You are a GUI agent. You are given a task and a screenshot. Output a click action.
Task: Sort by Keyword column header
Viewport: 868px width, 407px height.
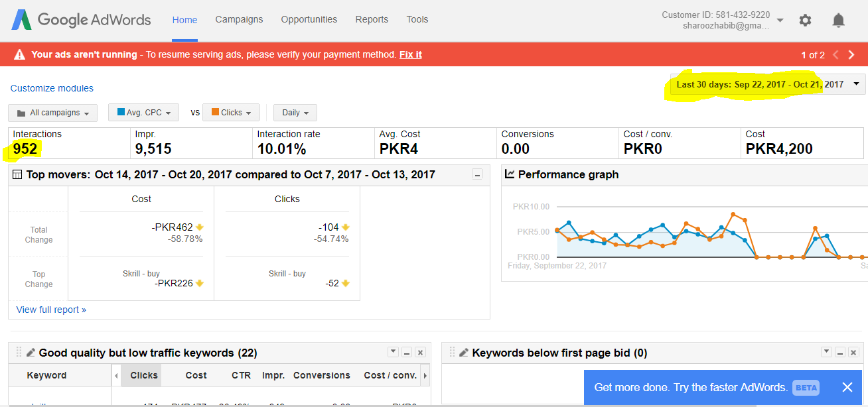pos(46,375)
